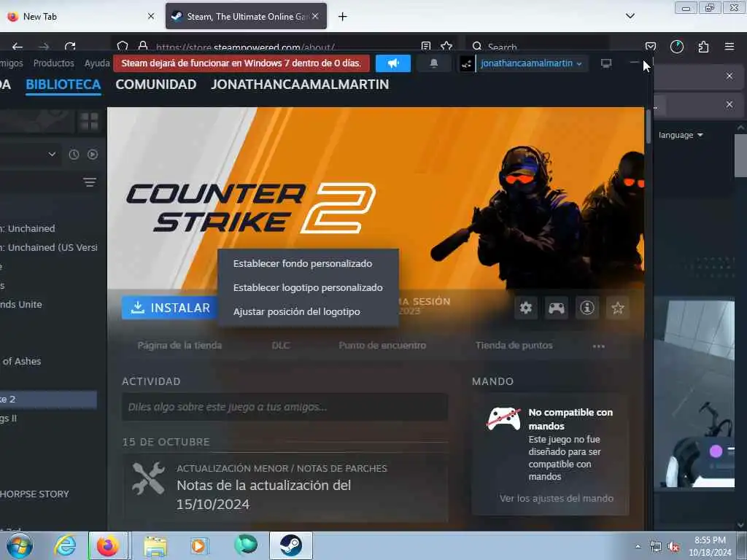Go back in Firefox
Image resolution: width=747 pixels, height=560 pixels.
pos(18,47)
